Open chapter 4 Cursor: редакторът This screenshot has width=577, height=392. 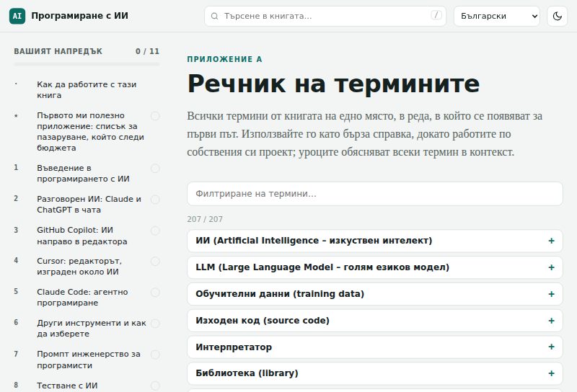pos(79,266)
